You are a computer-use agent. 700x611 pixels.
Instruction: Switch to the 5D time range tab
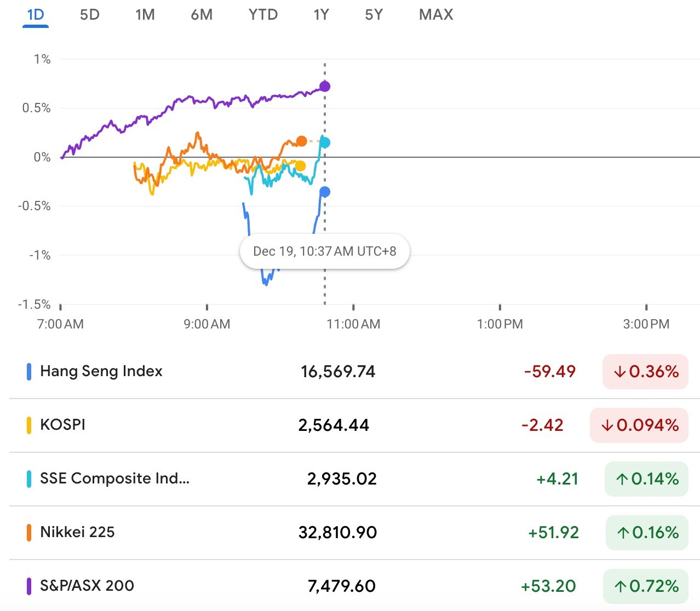90,14
